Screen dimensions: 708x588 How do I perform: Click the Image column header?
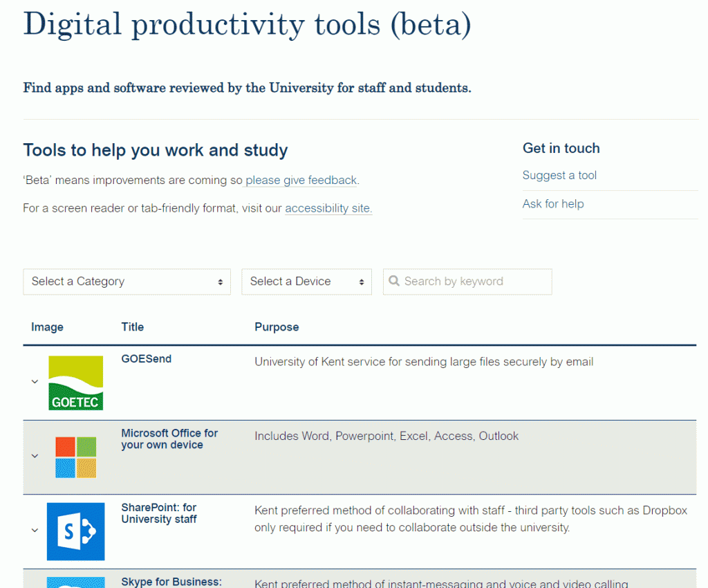tap(47, 327)
